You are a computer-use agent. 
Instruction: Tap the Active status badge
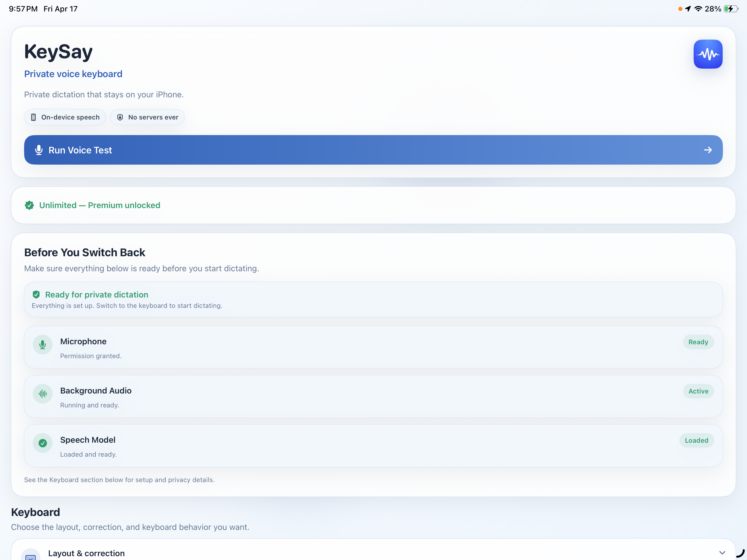coord(698,391)
